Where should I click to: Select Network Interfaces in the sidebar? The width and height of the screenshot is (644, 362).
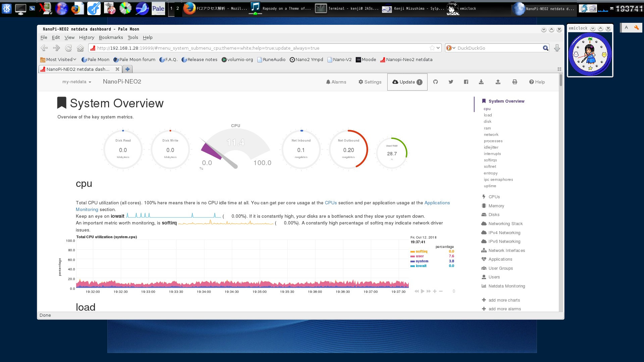click(506, 250)
